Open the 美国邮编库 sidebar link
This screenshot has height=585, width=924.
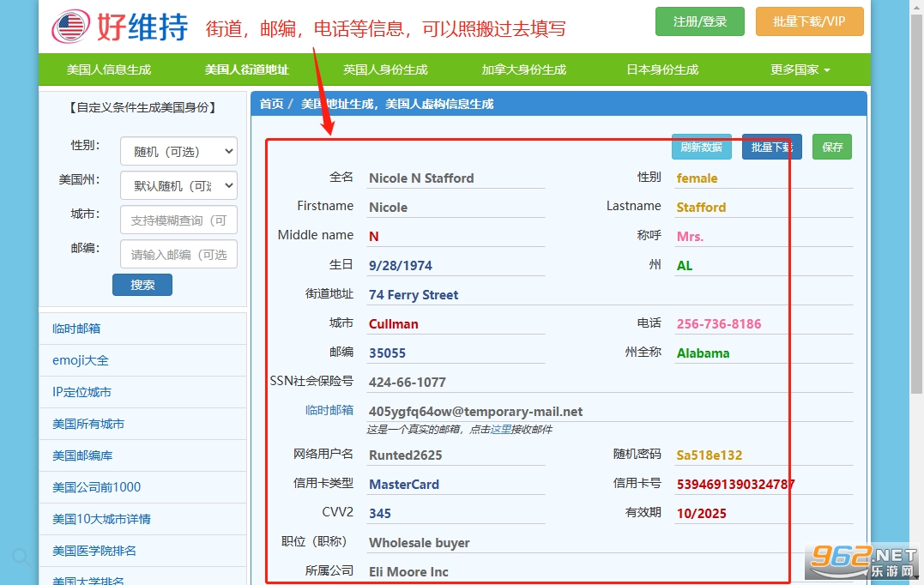78,455
